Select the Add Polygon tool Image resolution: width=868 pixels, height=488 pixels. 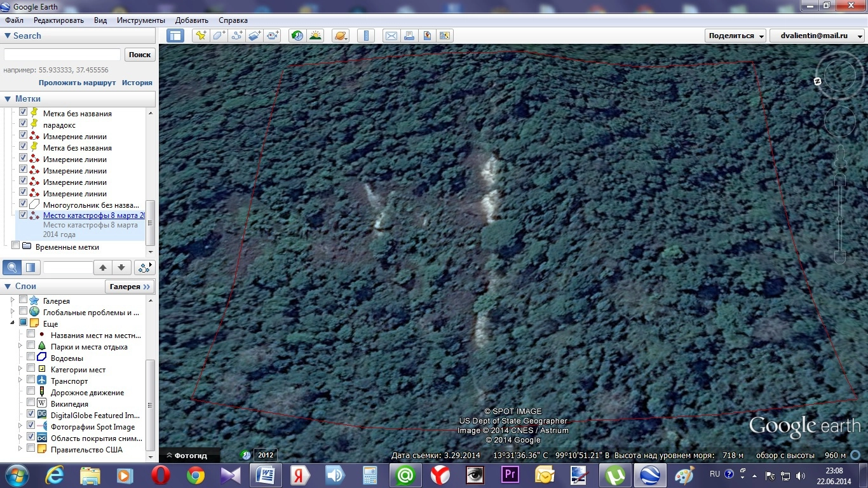(x=219, y=36)
